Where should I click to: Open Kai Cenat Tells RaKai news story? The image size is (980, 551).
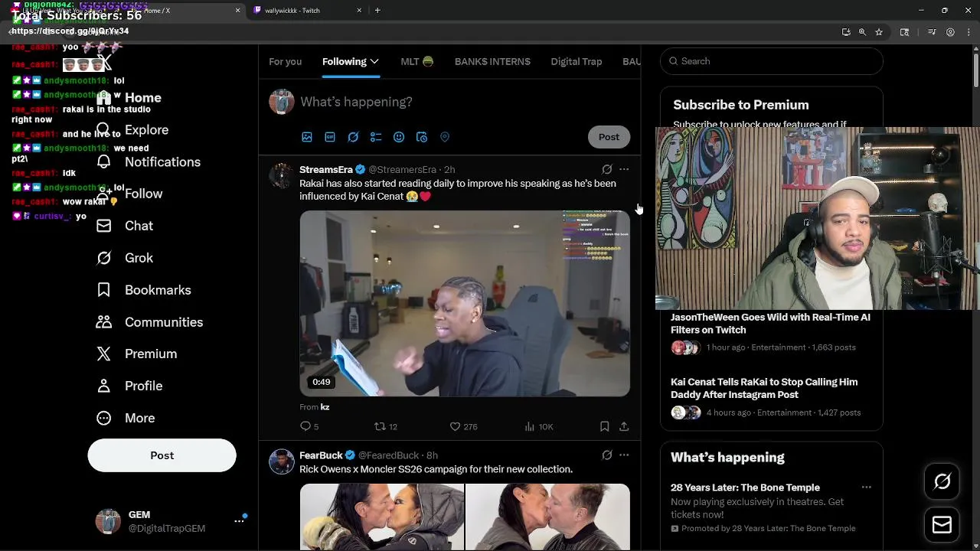pyautogui.click(x=764, y=388)
